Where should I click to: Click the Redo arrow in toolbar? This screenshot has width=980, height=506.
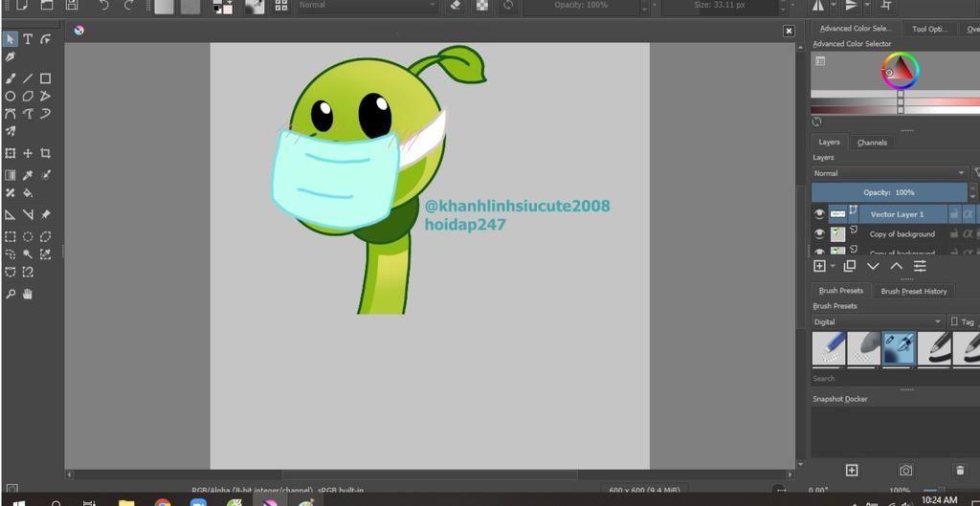click(129, 6)
